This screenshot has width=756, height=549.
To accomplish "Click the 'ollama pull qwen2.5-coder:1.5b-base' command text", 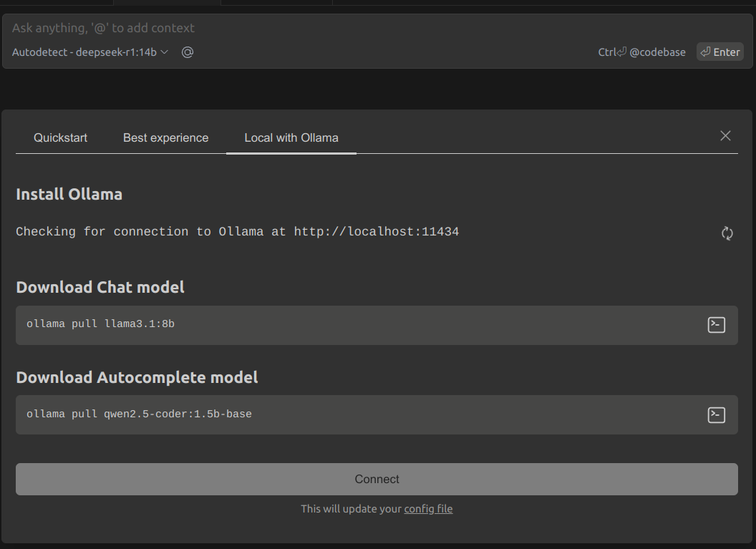I will [139, 414].
